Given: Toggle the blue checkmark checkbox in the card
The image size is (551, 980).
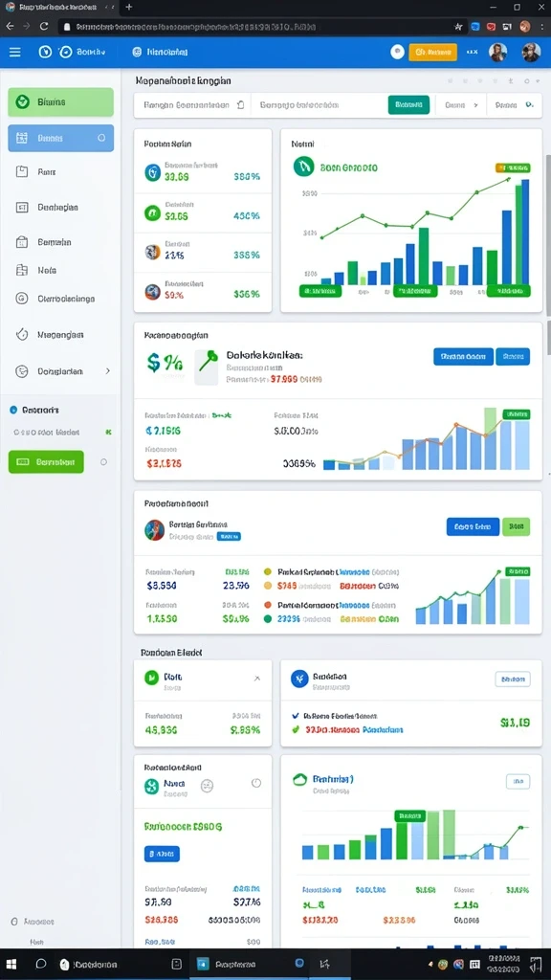Looking at the screenshot, I should click(296, 716).
